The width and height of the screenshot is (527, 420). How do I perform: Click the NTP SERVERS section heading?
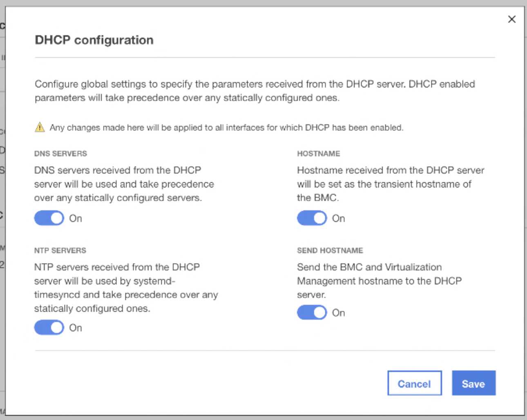60,250
